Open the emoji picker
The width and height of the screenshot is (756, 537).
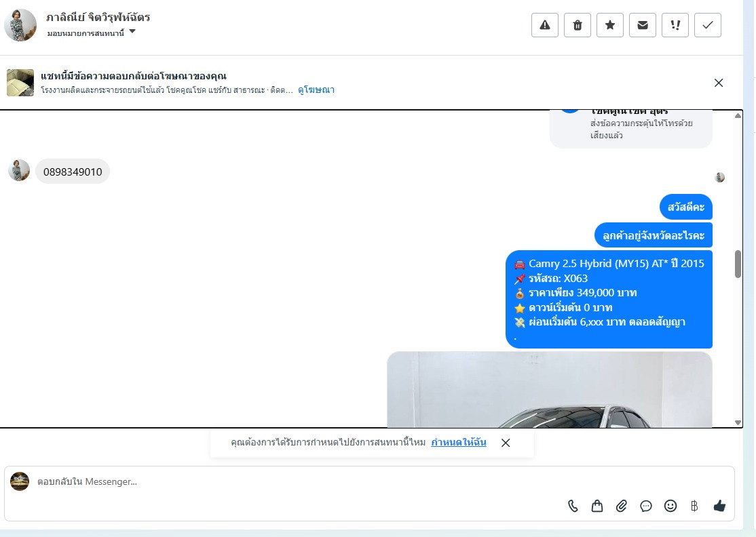click(670, 506)
